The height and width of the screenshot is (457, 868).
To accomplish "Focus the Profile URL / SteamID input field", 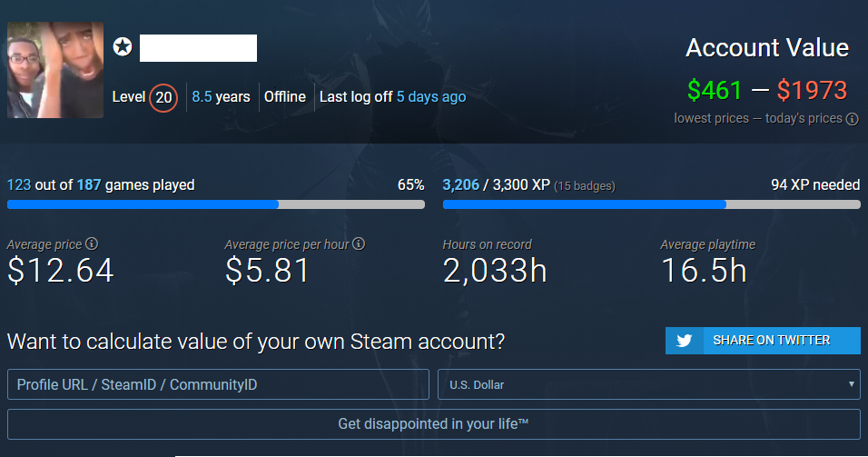I will tap(218, 384).
